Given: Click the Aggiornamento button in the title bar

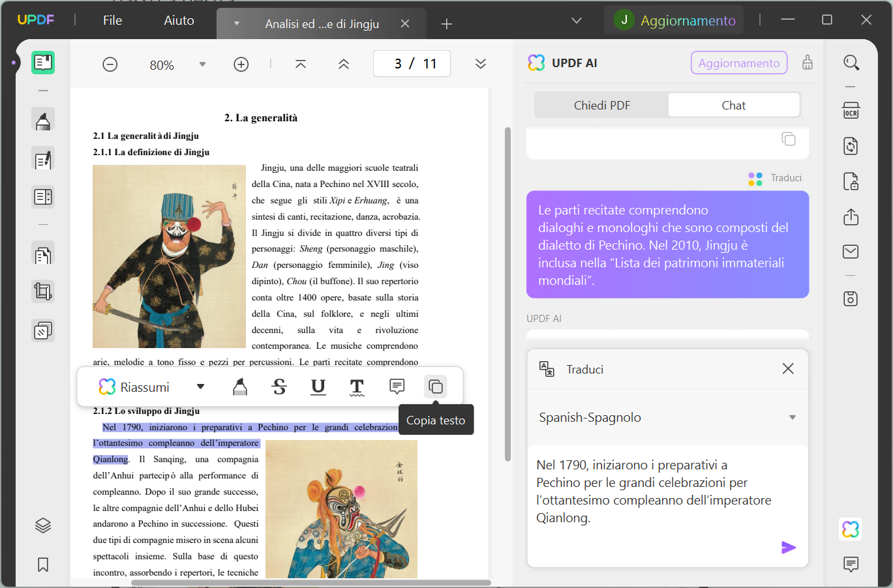Looking at the screenshot, I should coord(675,20).
